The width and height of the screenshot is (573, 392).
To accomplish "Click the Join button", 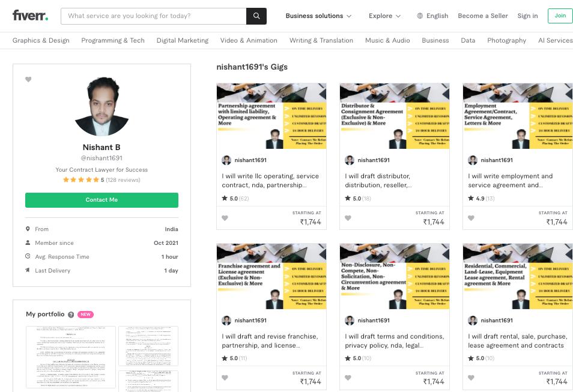I will pyautogui.click(x=560, y=16).
